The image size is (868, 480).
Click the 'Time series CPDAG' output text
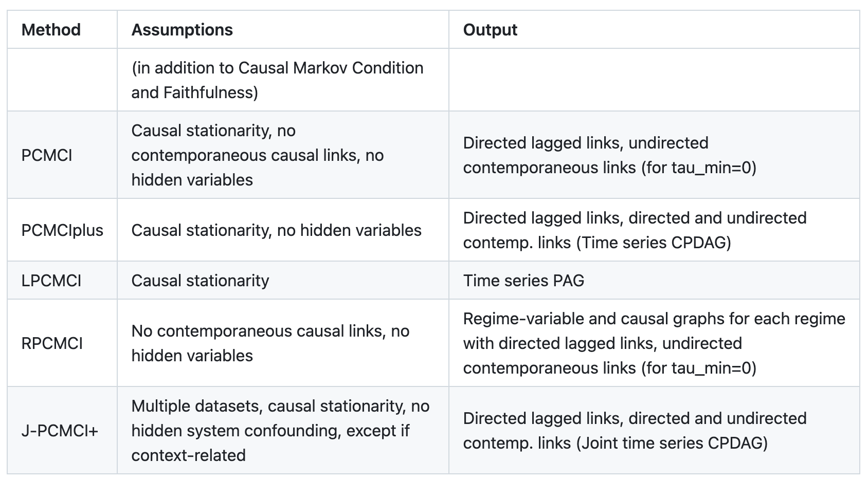point(654,243)
